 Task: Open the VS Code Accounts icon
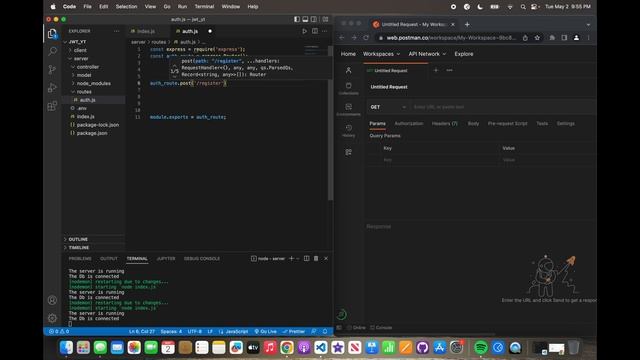[x=52, y=300]
